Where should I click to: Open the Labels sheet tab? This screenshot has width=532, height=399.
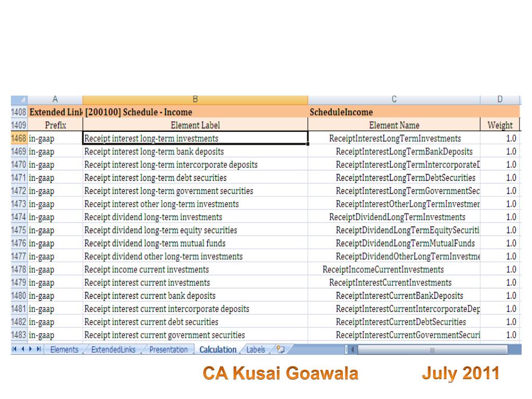pos(256,350)
